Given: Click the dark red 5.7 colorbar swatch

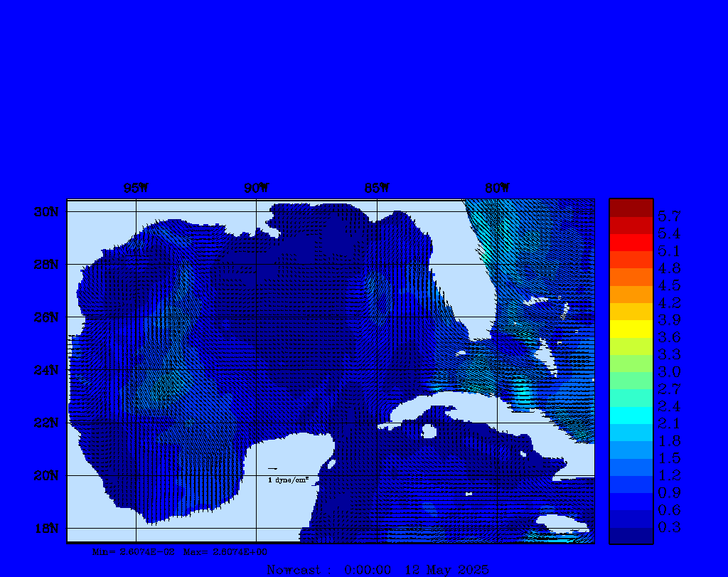Looking at the screenshot, I should pyautogui.click(x=631, y=208).
